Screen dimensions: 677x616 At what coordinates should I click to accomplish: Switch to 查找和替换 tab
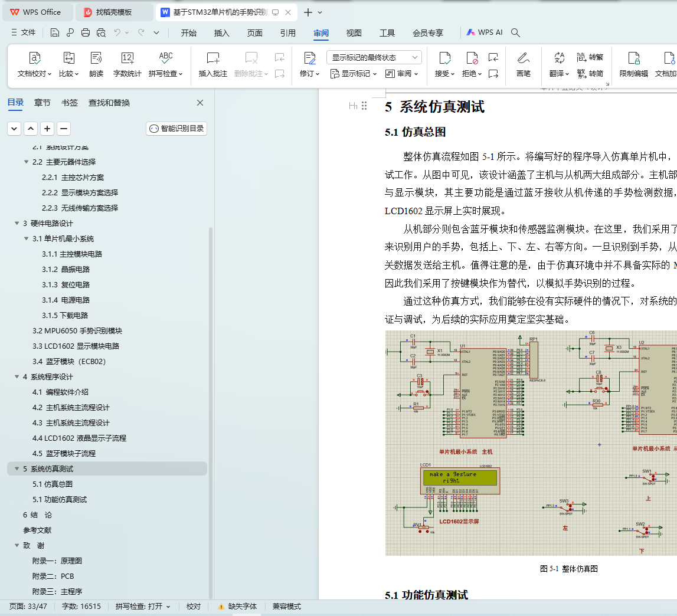pyautogui.click(x=109, y=103)
